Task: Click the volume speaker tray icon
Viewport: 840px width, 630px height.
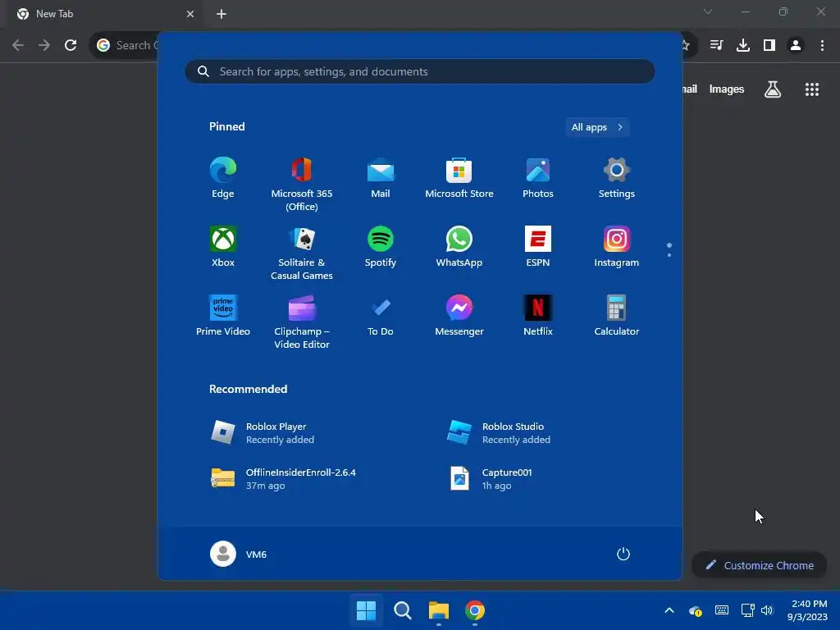Action: tap(767, 610)
